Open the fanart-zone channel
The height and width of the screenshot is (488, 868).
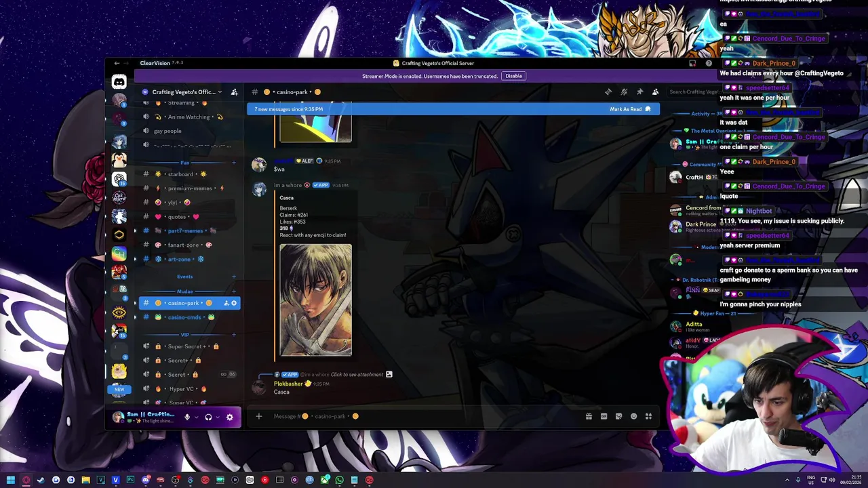click(189, 245)
